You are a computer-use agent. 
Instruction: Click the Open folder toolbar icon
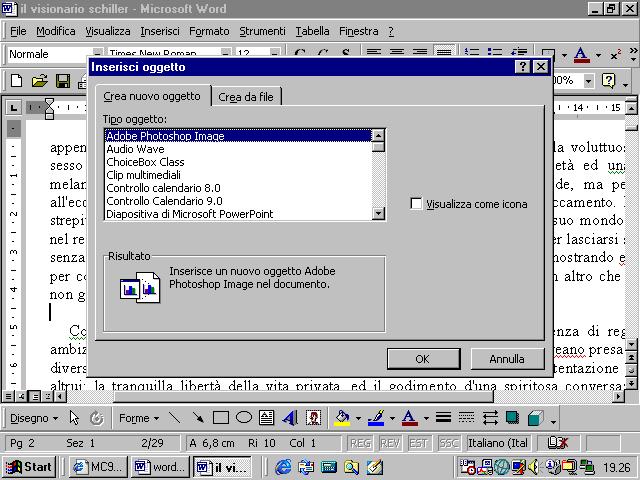(x=40, y=81)
